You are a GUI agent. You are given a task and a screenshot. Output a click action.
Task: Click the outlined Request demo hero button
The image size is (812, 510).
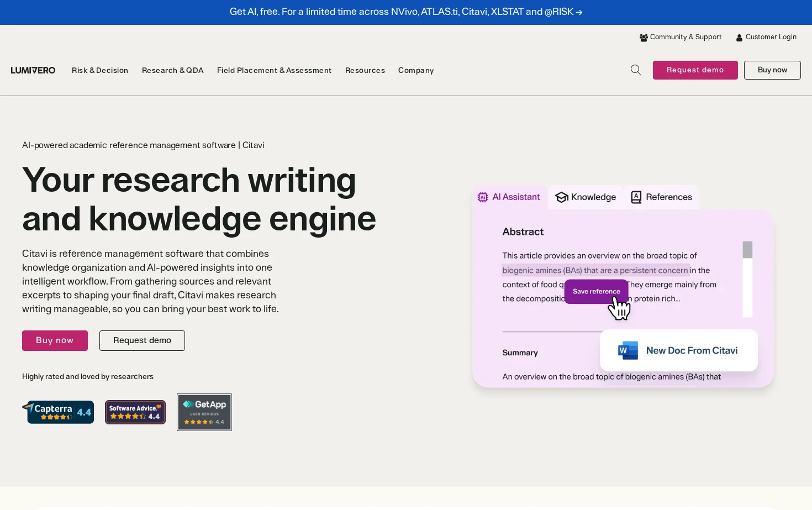pyautogui.click(x=142, y=340)
